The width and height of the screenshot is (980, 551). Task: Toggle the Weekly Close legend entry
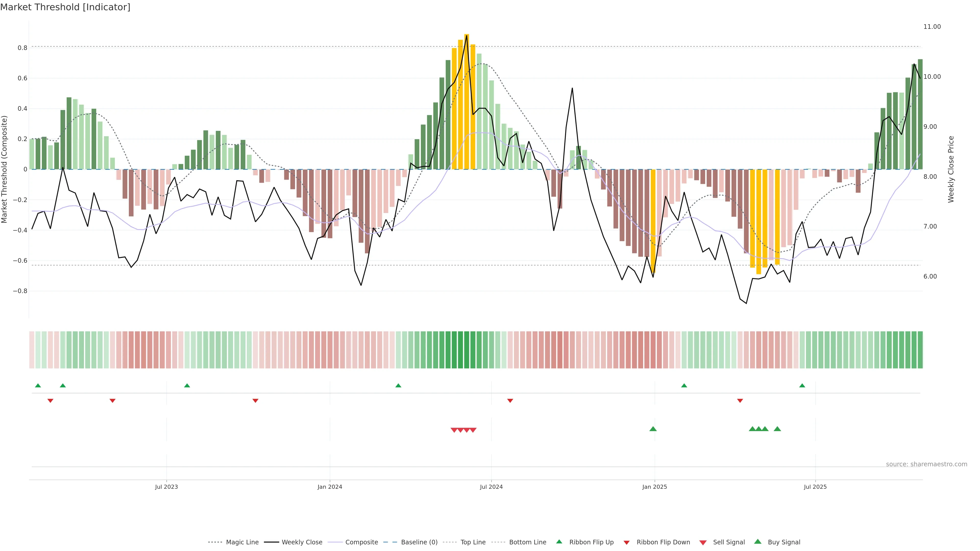[x=302, y=542]
